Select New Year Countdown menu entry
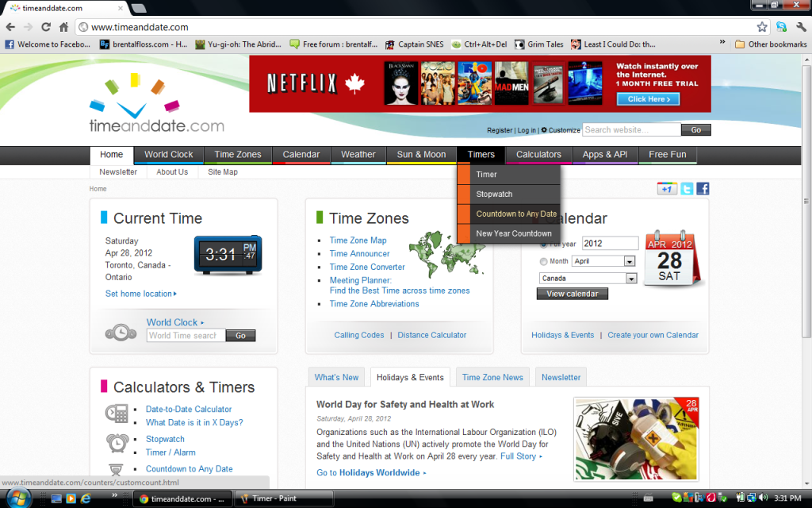The image size is (812, 508). (x=509, y=234)
